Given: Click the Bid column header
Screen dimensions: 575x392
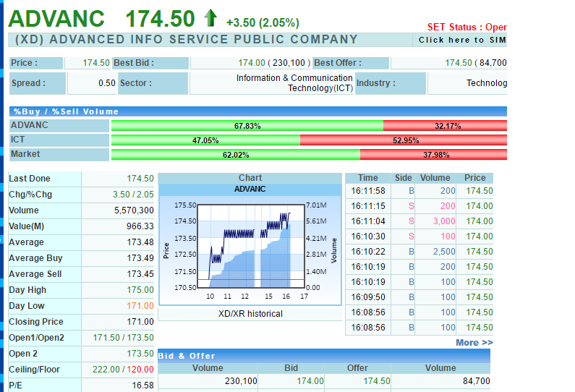Looking at the screenshot, I should click(291, 368).
